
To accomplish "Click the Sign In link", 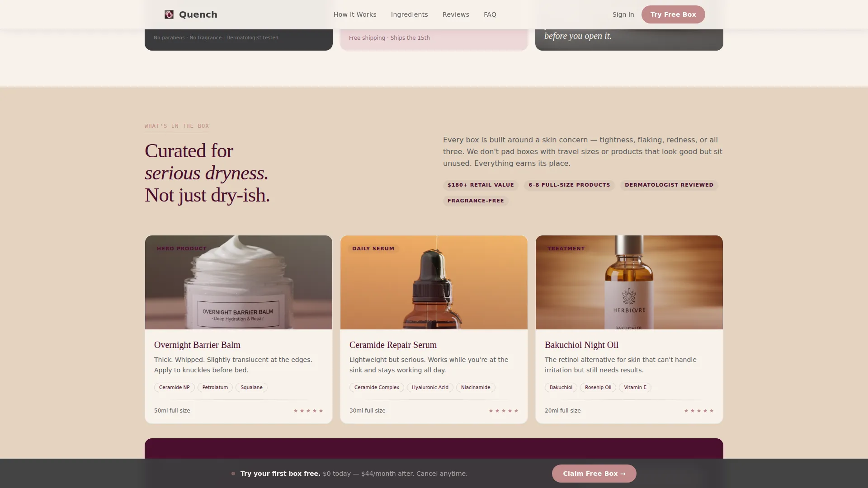I will tap(623, 14).
